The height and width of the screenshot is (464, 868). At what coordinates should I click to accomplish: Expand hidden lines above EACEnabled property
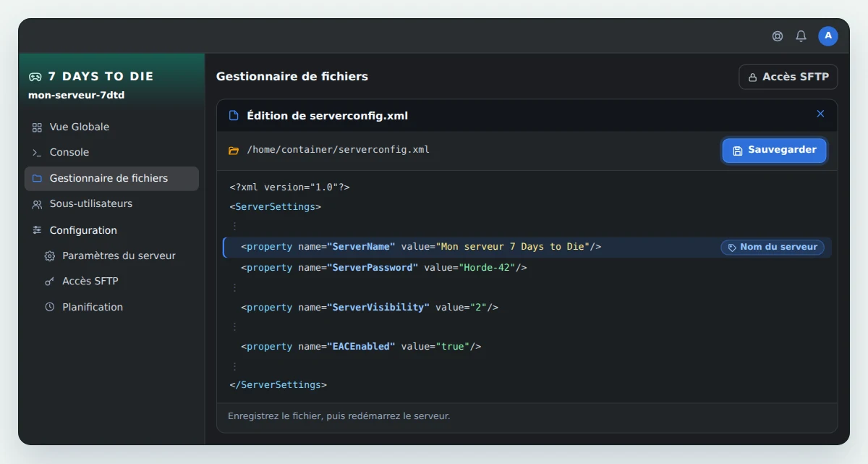click(x=234, y=326)
